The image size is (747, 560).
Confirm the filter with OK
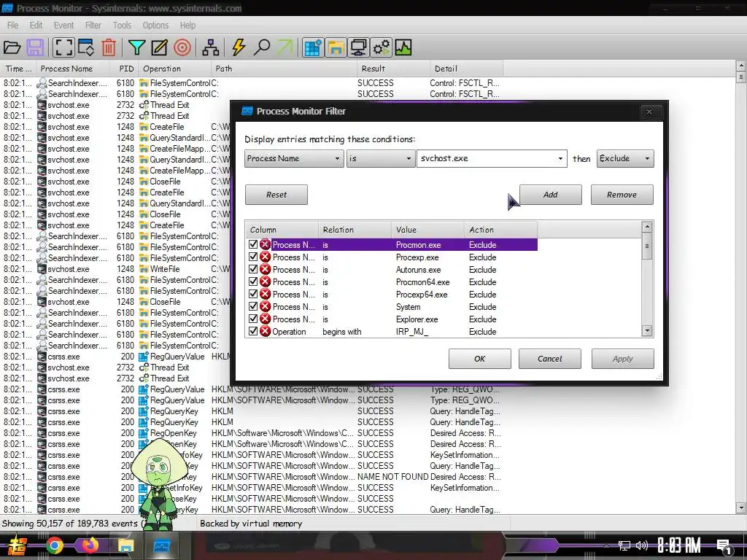[480, 359]
